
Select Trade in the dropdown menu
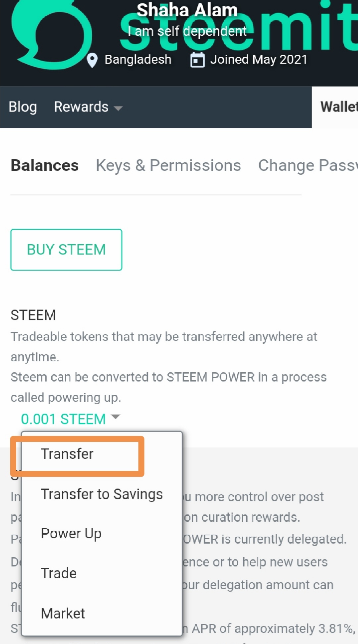pos(59,573)
